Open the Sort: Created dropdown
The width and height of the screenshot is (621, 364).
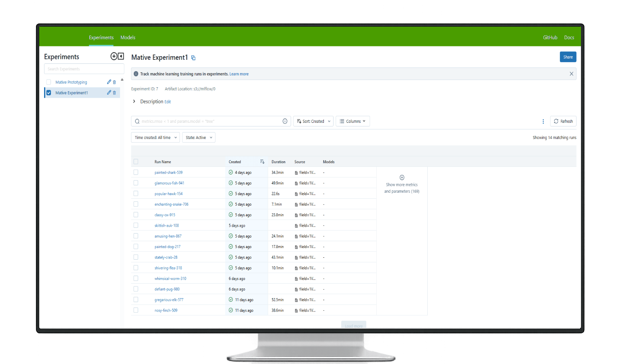(x=313, y=121)
